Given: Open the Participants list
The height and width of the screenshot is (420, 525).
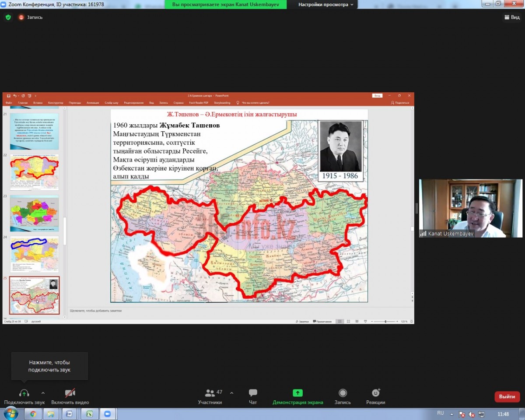Looking at the screenshot, I should [x=210, y=396].
